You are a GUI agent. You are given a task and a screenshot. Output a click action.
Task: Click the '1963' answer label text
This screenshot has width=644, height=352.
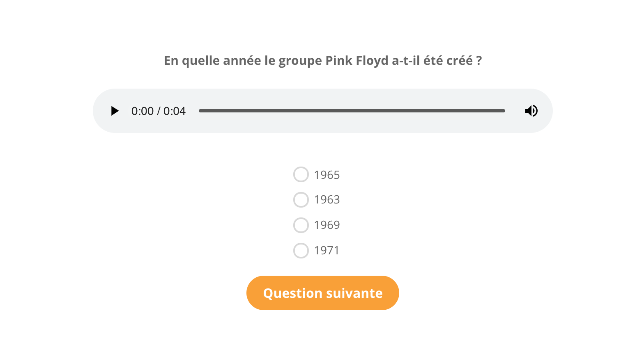click(327, 200)
